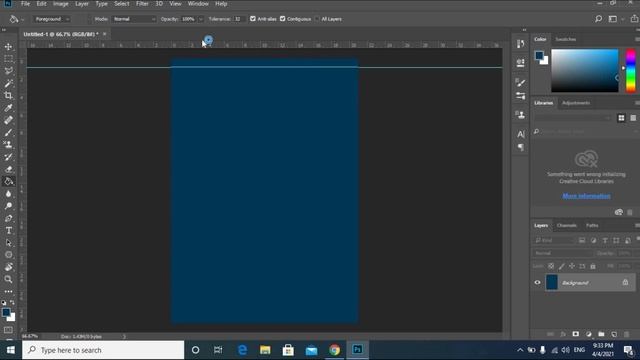Open the File menu

[25, 4]
